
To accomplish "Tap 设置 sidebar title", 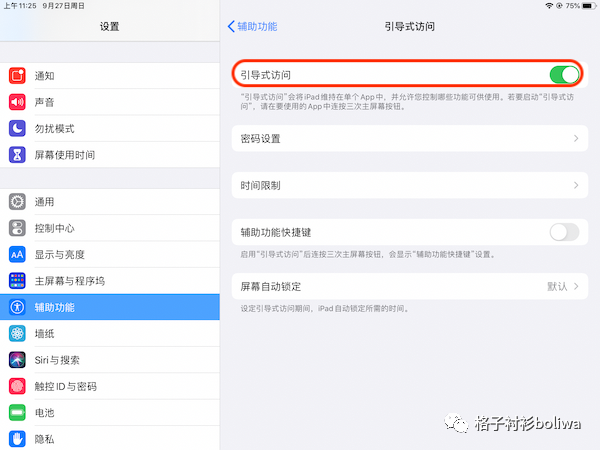I will pos(109,26).
